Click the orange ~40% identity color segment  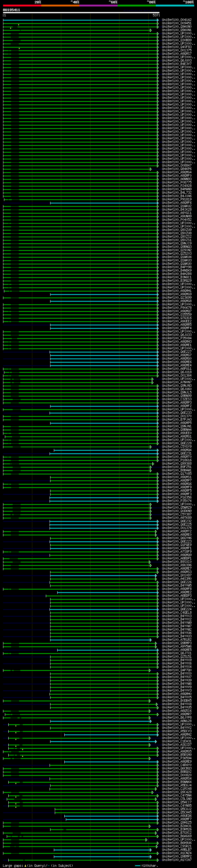(60, 6)
